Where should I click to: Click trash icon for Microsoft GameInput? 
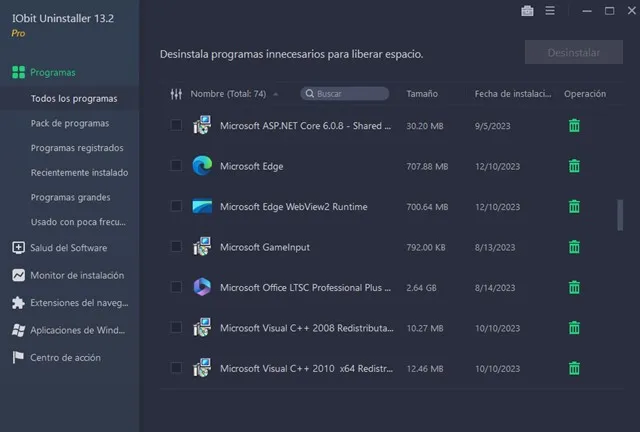[x=574, y=247]
